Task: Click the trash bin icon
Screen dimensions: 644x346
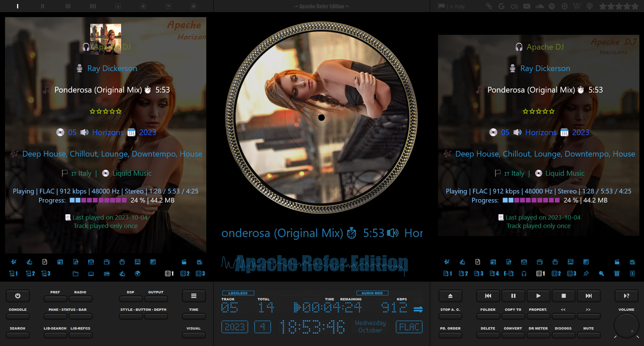Action: point(617,274)
